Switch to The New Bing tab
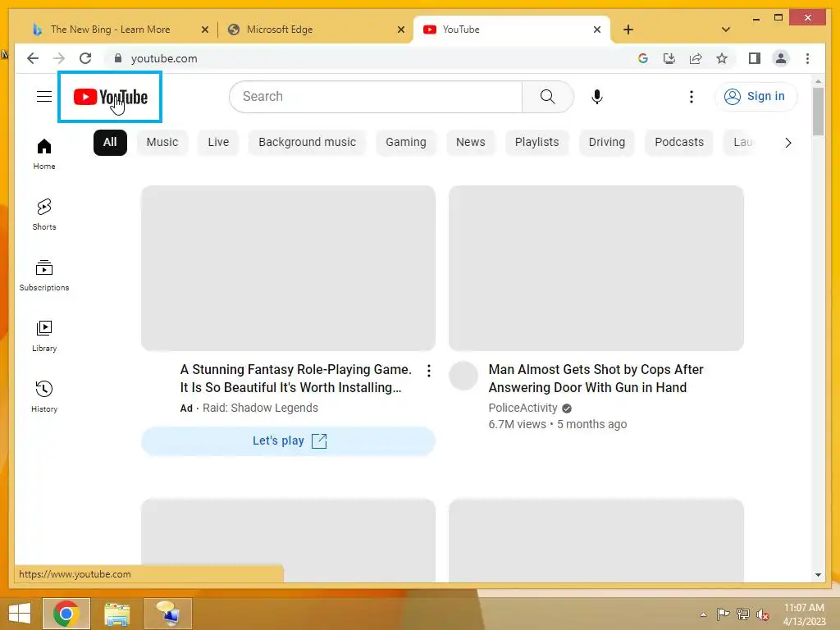 [110, 30]
